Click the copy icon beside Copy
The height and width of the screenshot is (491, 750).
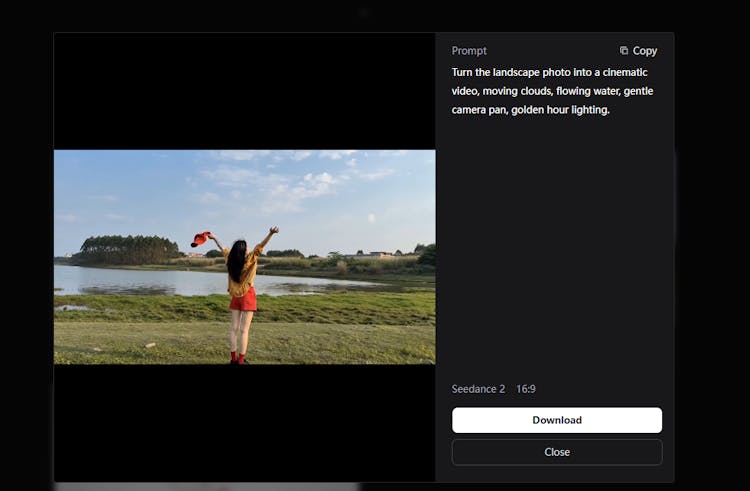[624, 51]
